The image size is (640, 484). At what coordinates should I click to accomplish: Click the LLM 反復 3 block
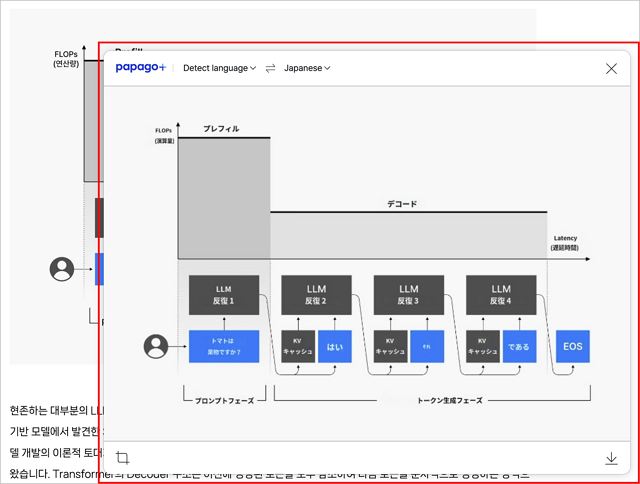click(408, 295)
